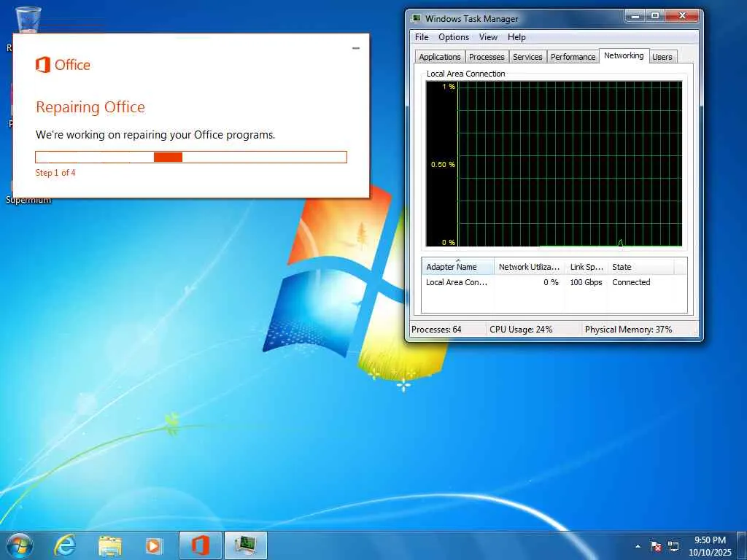Open the Start menu orb
The height and width of the screenshot is (560, 747).
pos(20,545)
